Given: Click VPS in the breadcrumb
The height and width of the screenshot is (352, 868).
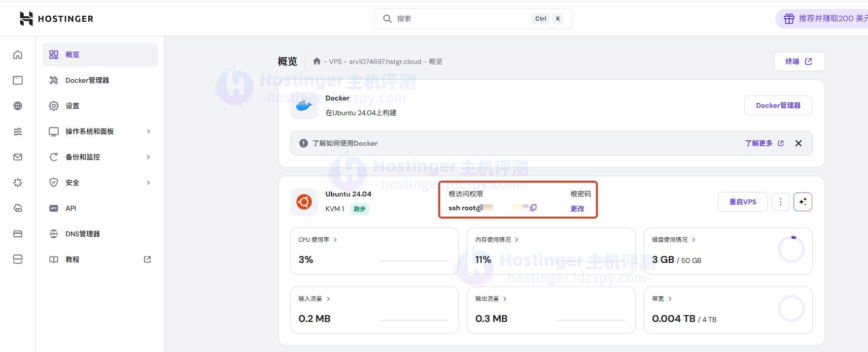Looking at the screenshot, I should [x=335, y=62].
